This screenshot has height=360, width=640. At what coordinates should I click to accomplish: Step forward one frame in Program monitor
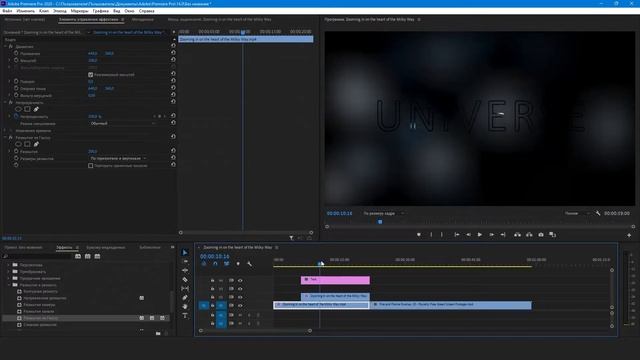point(491,235)
